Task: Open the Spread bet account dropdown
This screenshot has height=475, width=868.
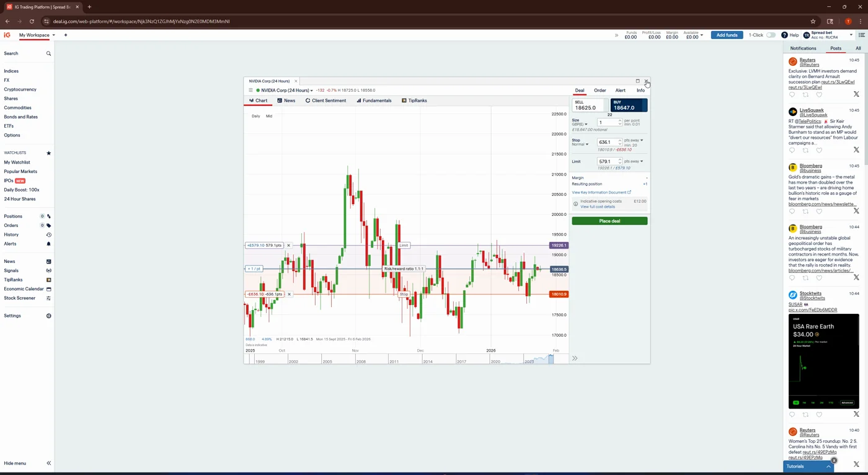Action: click(x=851, y=35)
